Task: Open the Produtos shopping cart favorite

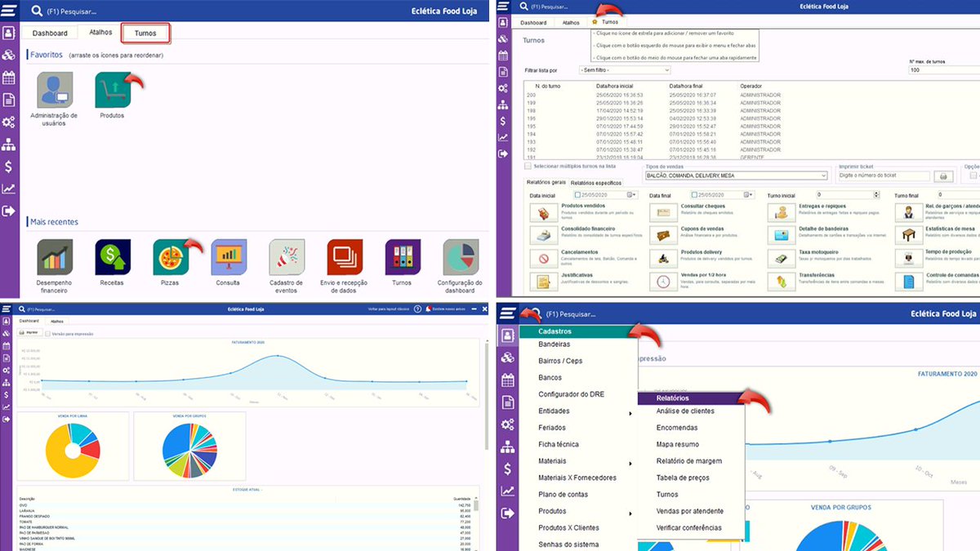Action: (113, 90)
